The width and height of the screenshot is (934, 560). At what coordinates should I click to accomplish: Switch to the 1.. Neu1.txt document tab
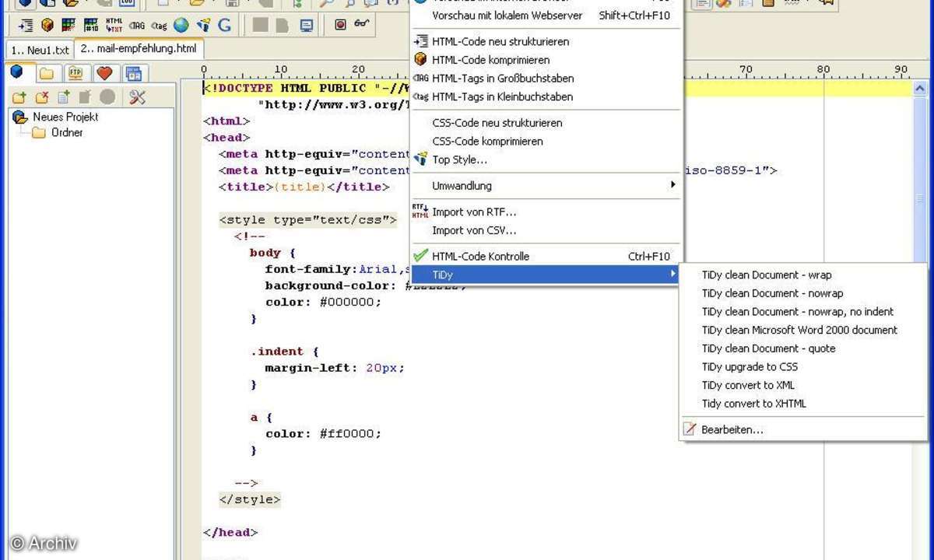click(40, 50)
